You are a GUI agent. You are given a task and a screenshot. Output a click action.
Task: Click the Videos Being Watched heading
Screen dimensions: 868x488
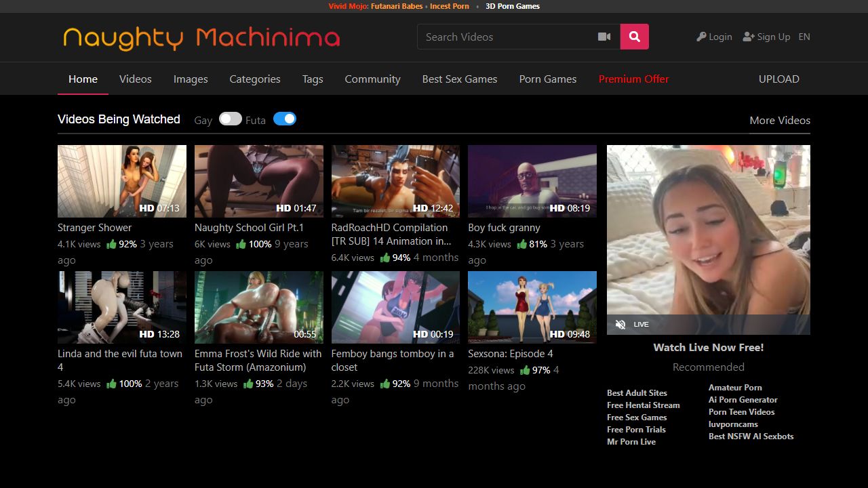coord(119,119)
